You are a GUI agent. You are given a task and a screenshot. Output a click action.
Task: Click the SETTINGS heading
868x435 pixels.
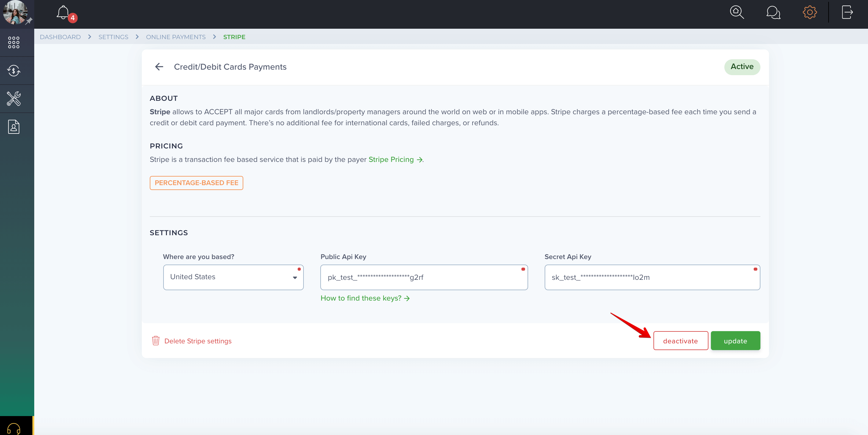coord(168,233)
